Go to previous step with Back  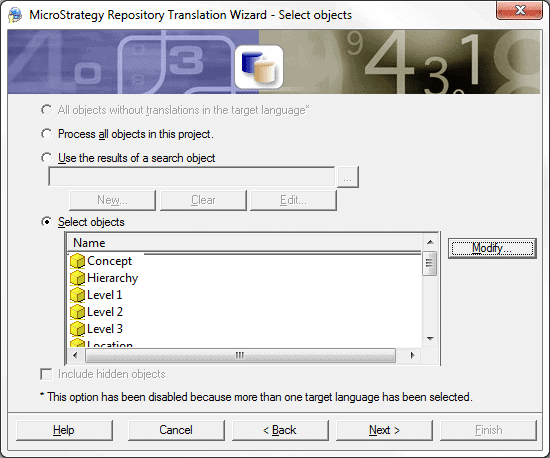coord(280,430)
